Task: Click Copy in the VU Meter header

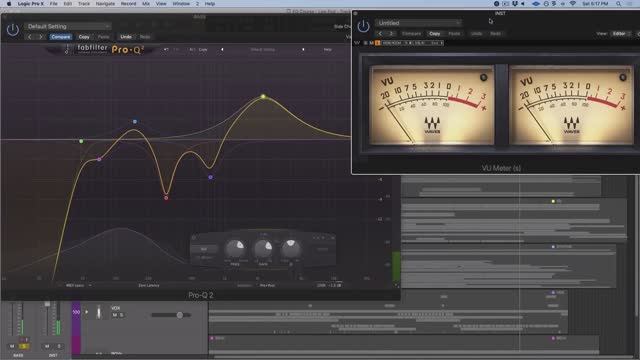Action: 435,33
